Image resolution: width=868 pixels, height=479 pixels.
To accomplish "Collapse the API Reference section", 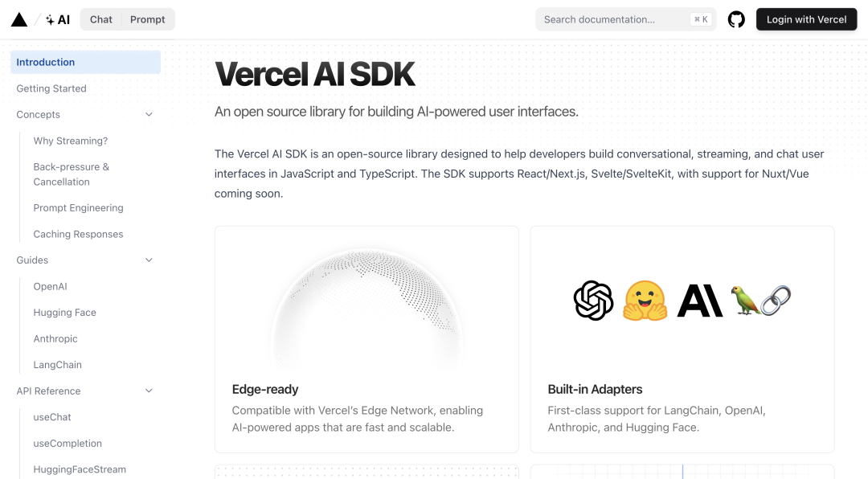I will tap(149, 391).
